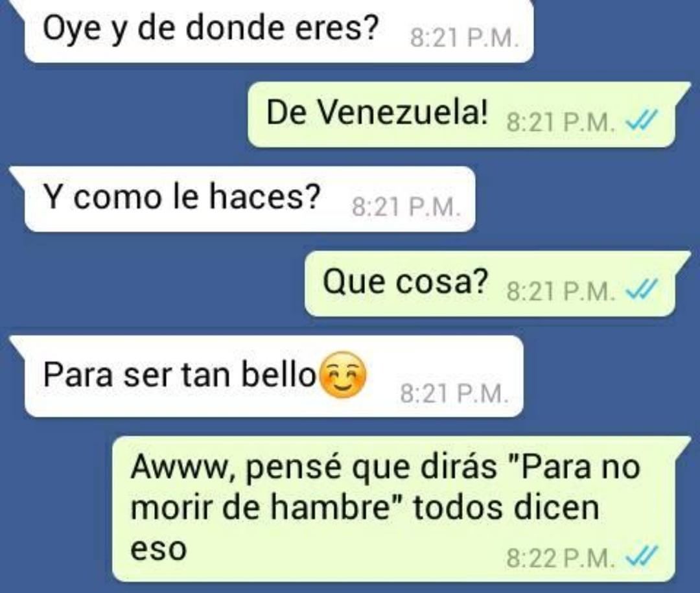Tap timestamp on 'Oye y de donde eres?'

(465, 38)
